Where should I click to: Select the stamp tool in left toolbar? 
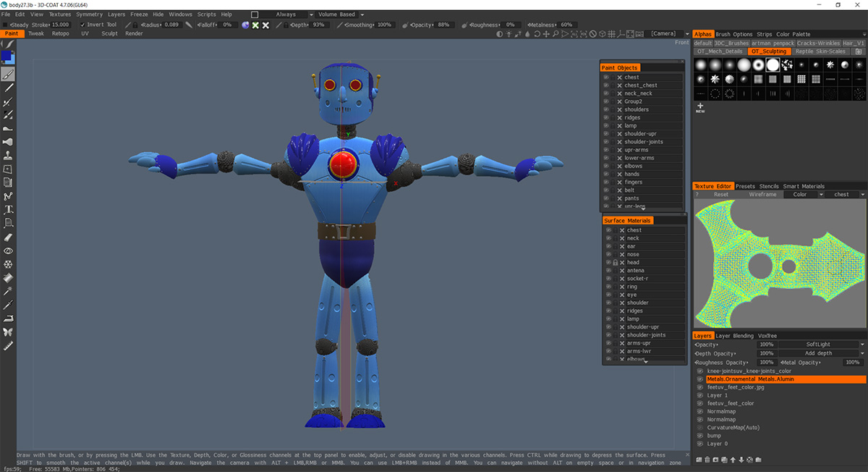click(9, 156)
